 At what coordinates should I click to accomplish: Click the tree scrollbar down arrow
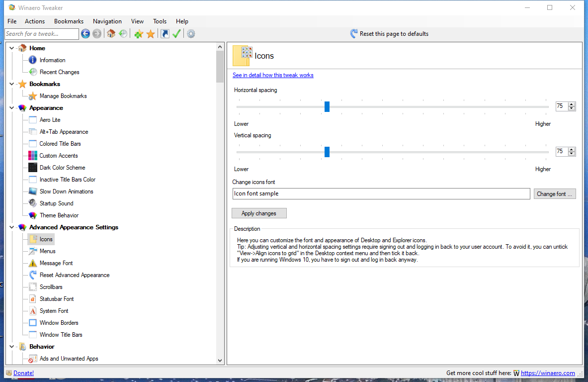(220, 360)
